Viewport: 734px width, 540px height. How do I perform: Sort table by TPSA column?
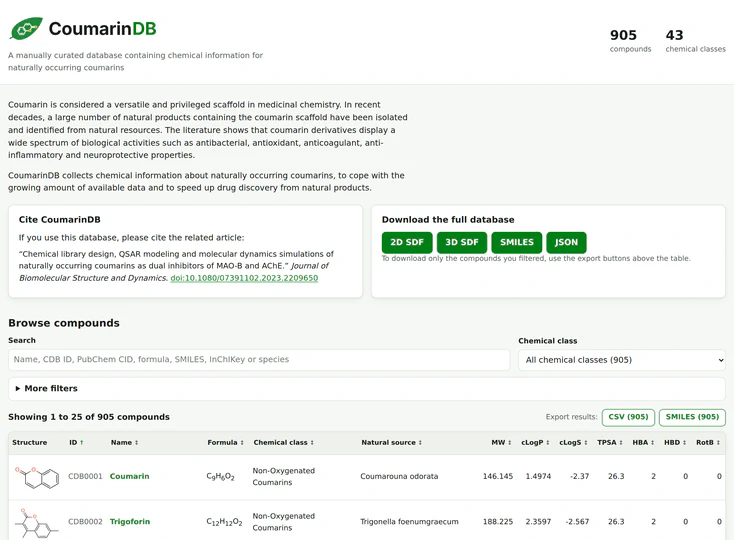coord(610,442)
